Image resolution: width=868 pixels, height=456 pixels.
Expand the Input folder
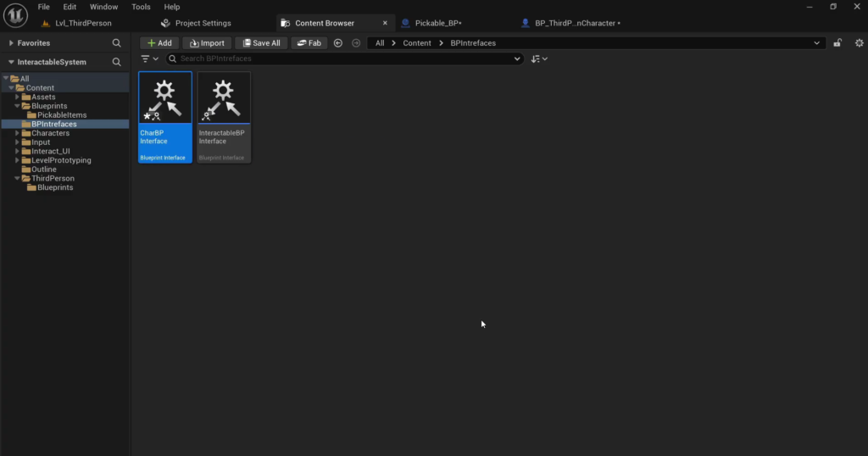click(17, 142)
